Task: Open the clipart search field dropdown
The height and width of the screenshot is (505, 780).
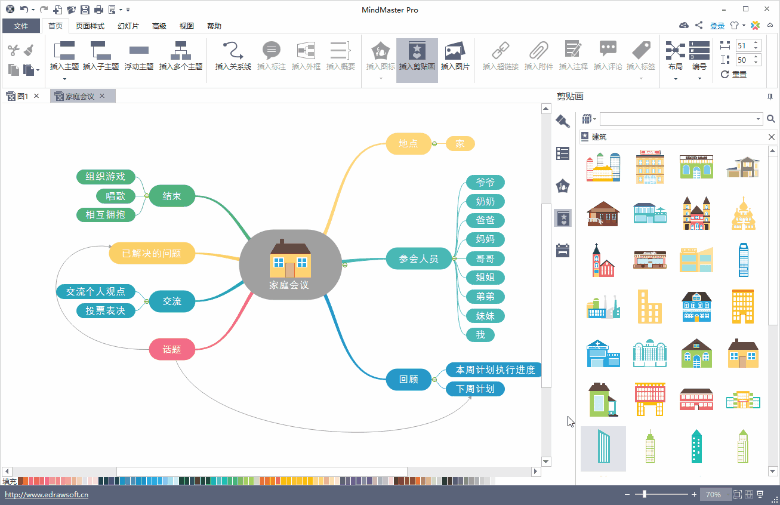Action: point(757,118)
